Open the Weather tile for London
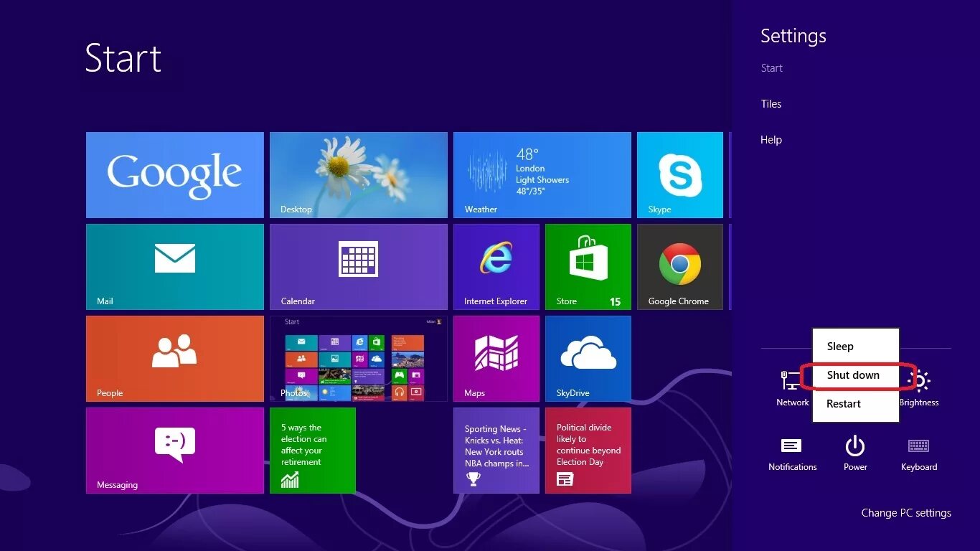The image size is (980, 551). pos(542,175)
